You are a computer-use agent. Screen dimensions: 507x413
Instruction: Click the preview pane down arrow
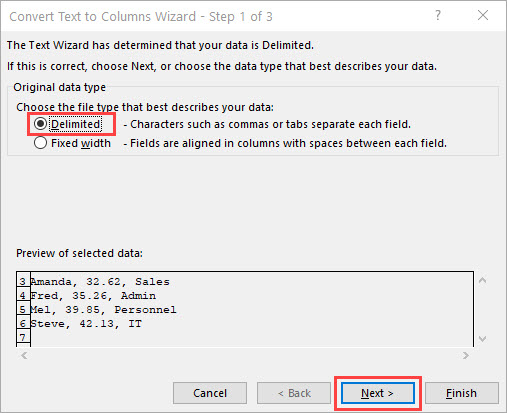(x=482, y=339)
